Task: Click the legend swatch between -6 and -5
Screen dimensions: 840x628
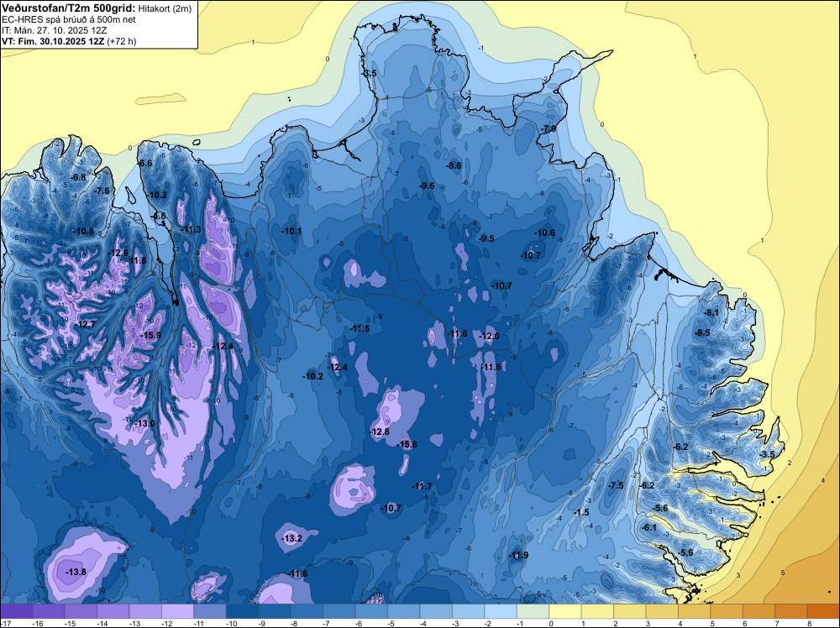Action: pyautogui.click(x=371, y=611)
